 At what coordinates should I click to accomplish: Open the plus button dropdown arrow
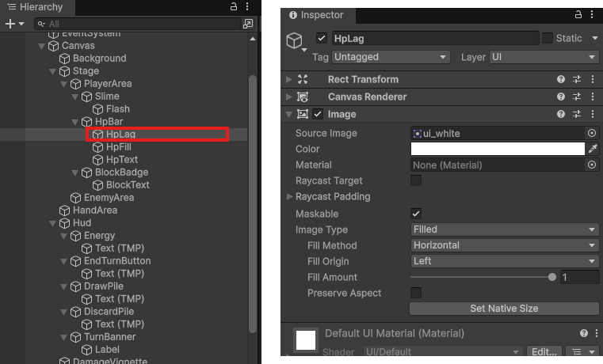(21, 24)
